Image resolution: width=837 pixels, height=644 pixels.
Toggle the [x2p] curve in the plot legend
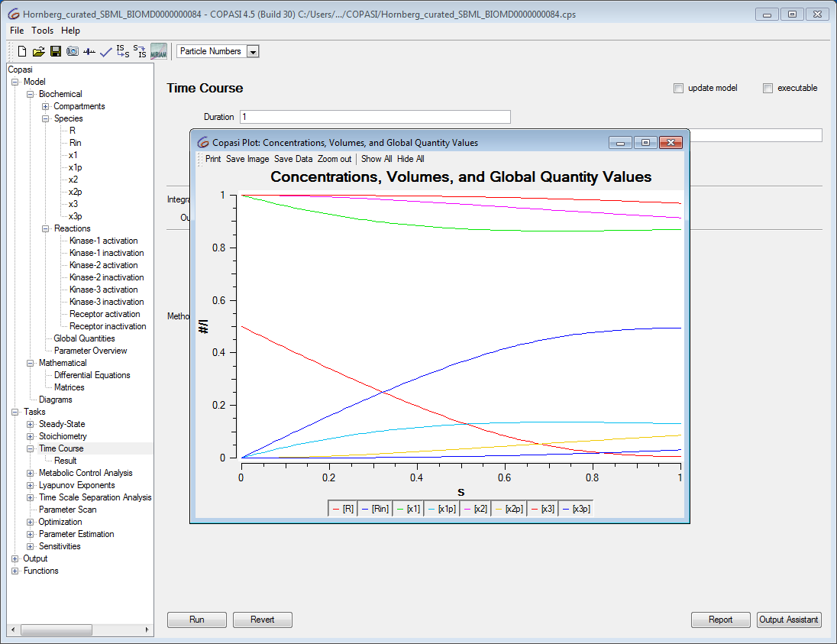click(x=509, y=509)
